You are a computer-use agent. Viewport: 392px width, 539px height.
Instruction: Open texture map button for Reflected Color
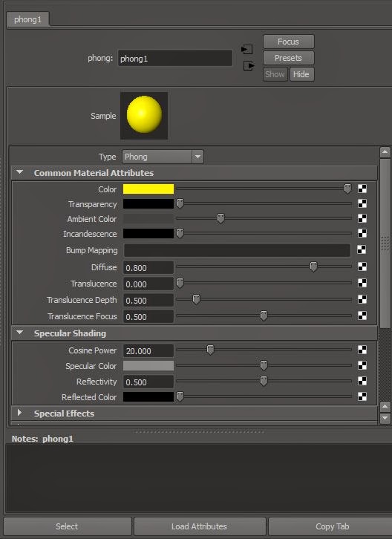click(362, 396)
